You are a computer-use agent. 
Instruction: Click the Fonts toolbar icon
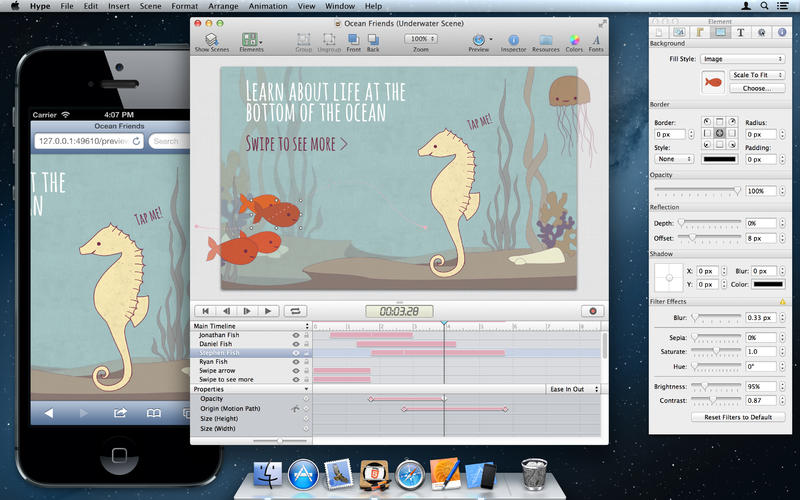pos(596,39)
